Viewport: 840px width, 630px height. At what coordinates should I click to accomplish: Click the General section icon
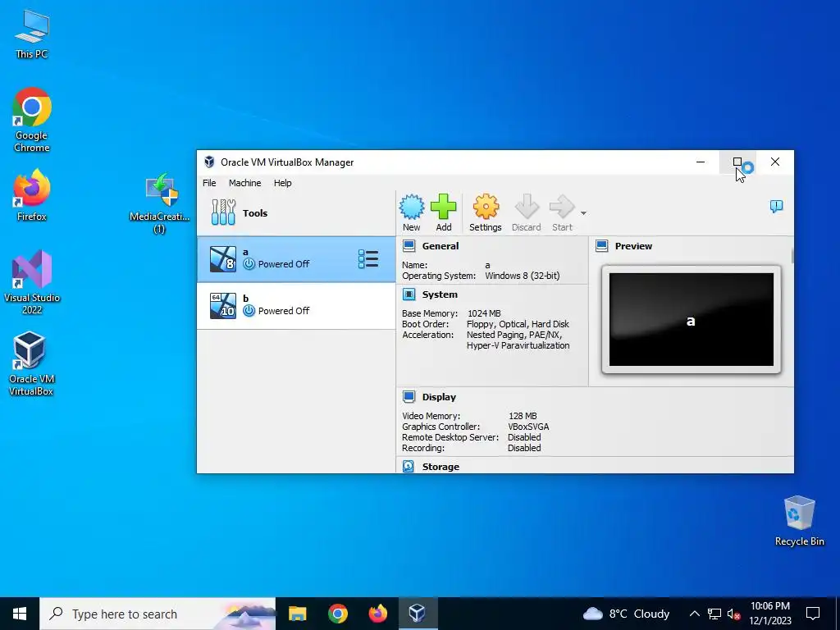pos(409,246)
